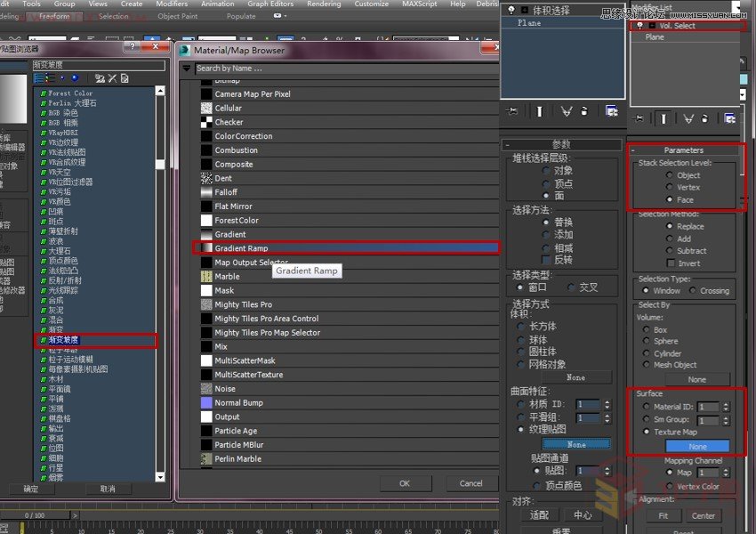756x534 pixels.
Task: Click the lightbulb icon next to Vol. Select
Action: click(x=639, y=26)
